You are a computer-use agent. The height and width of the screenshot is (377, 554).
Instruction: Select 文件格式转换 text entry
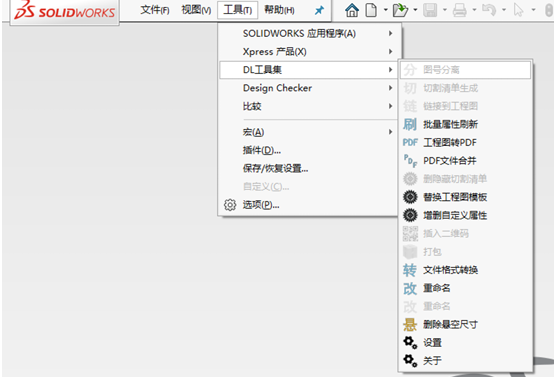click(450, 270)
